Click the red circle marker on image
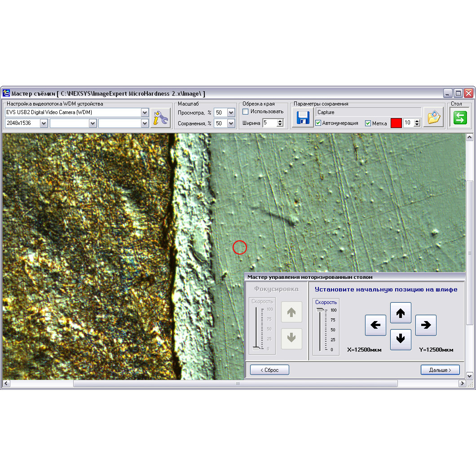This screenshot has height=476, width=476. click(x=240, y=247)
